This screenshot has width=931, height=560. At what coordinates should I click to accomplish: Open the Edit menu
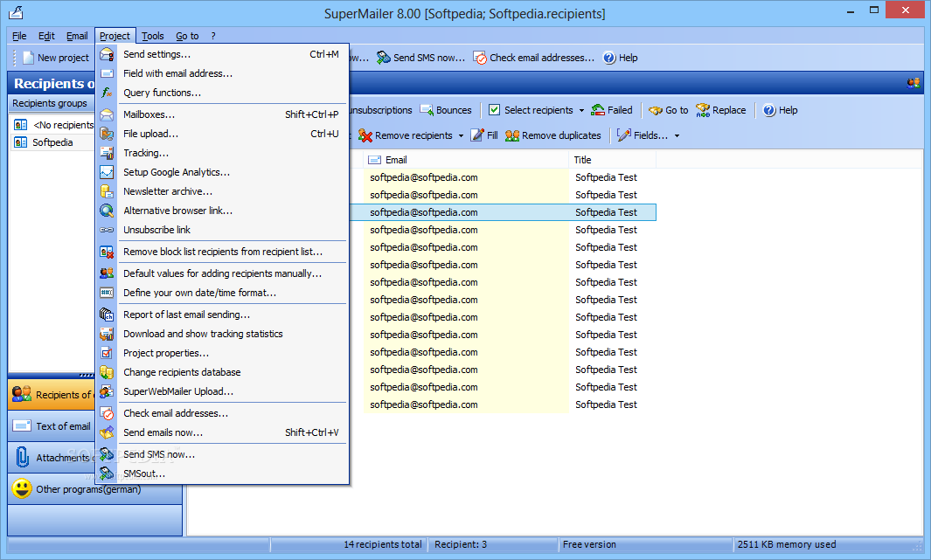click(x=46, y=36)
